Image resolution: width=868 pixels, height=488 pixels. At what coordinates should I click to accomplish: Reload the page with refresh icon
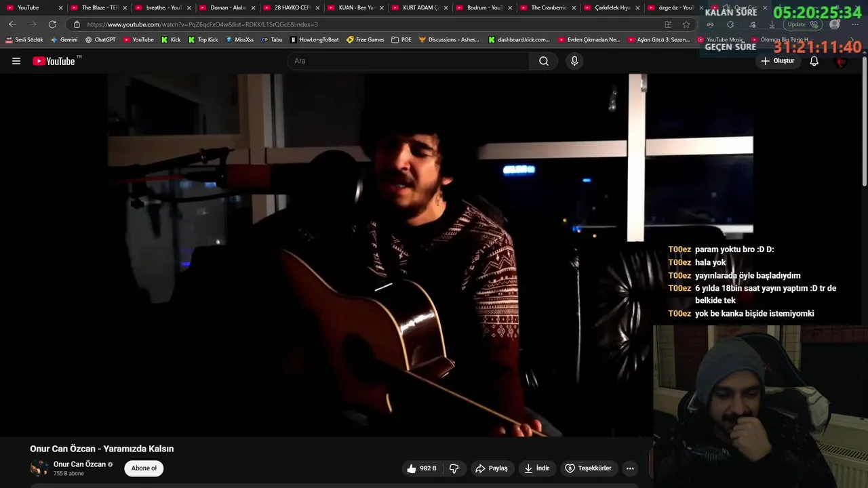(x=52, y=24)
